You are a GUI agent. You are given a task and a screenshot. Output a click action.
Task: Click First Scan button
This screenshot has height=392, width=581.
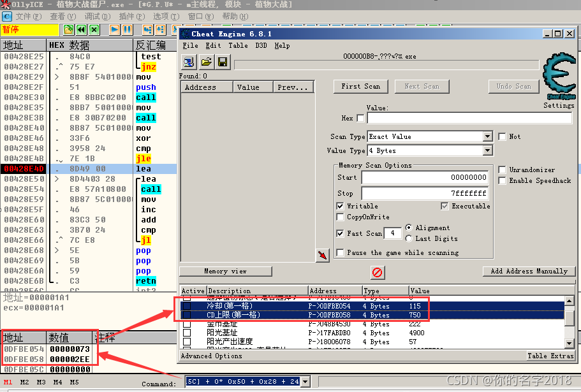click(360, 86)
